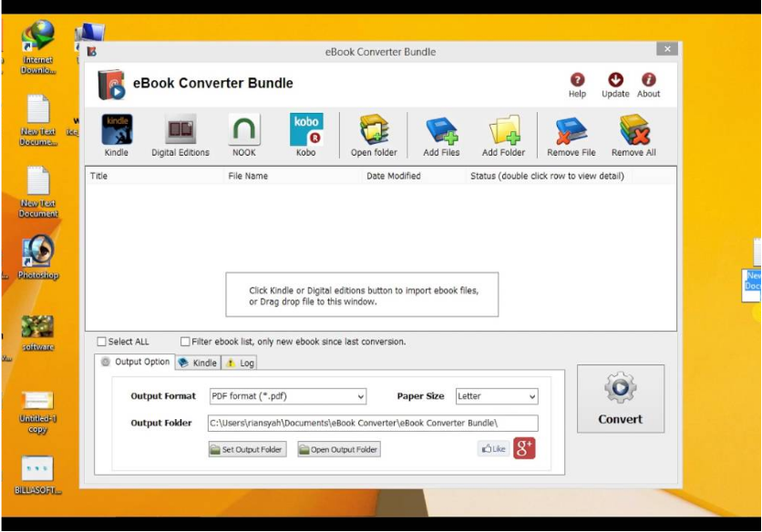Screen dimensions: 762x532
Task: Switch to the Output Option tab
Action: (135, 362)
